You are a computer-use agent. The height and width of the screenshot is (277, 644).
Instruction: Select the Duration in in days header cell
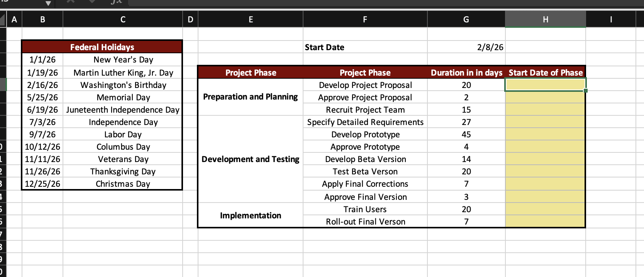tap(466, 72)
